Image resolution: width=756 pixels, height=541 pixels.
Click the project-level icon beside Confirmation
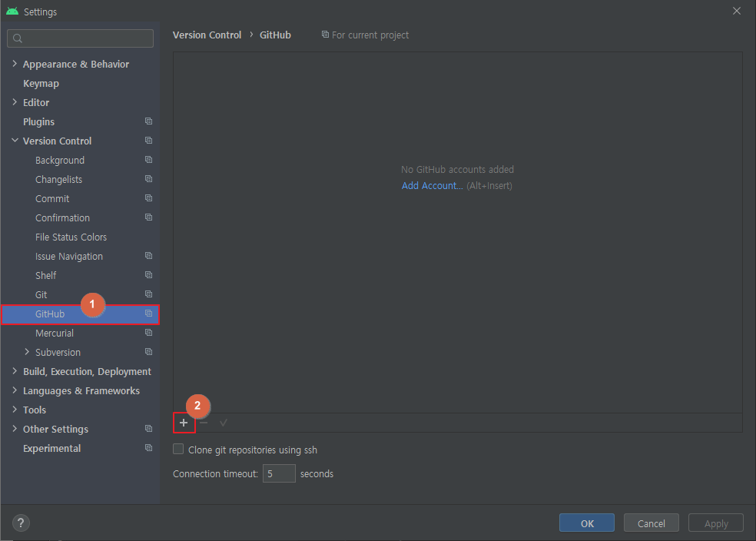148,217
